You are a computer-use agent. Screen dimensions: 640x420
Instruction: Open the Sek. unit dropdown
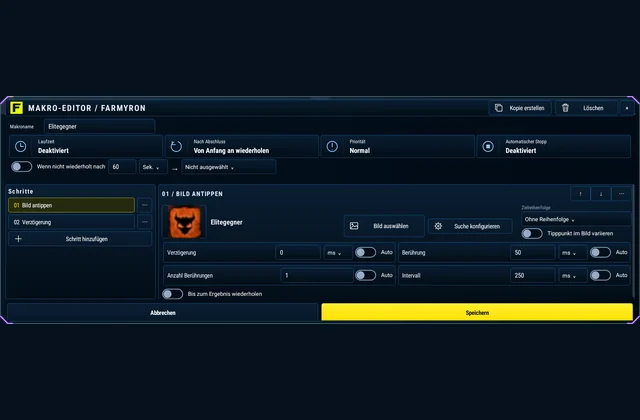coord(153,167)
